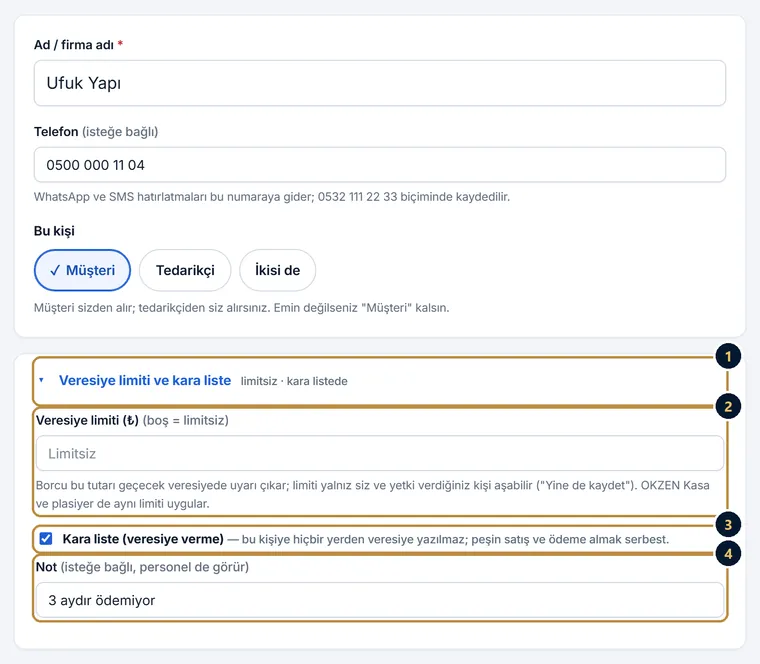
Task: Click the 'Veresiye limiti (₺)' label
Action: pos(87,420)
